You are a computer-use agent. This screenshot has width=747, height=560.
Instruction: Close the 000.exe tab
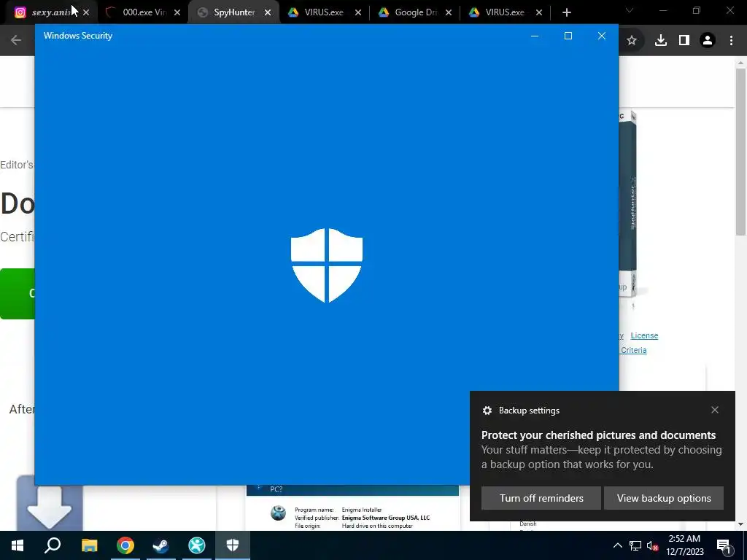[x=177, y=12]
